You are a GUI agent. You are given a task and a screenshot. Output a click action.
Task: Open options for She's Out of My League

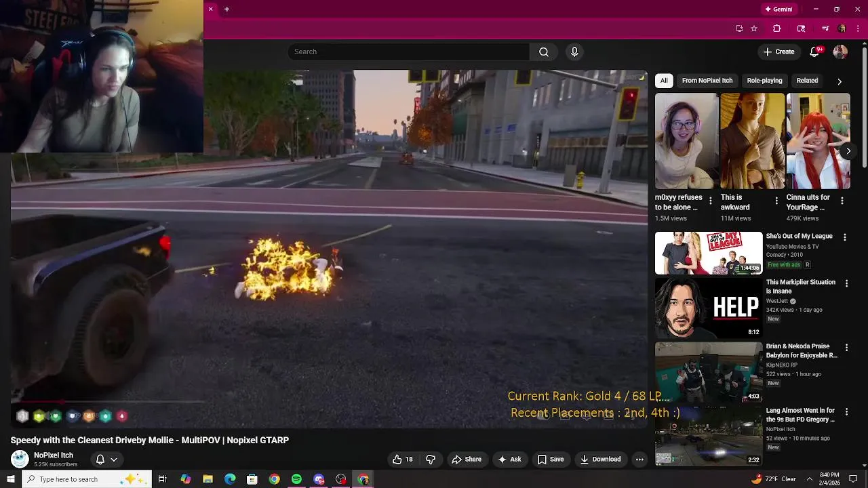click(845, 237)
